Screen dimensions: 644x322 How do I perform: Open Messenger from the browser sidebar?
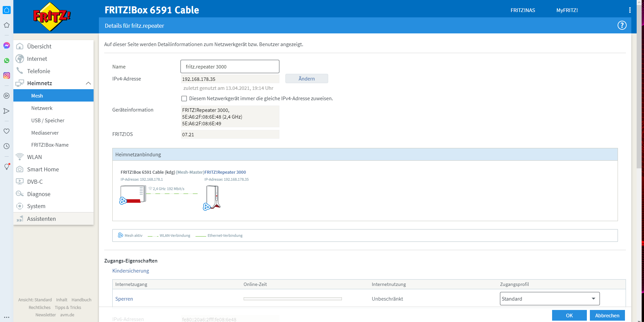(x=7, y=45)
